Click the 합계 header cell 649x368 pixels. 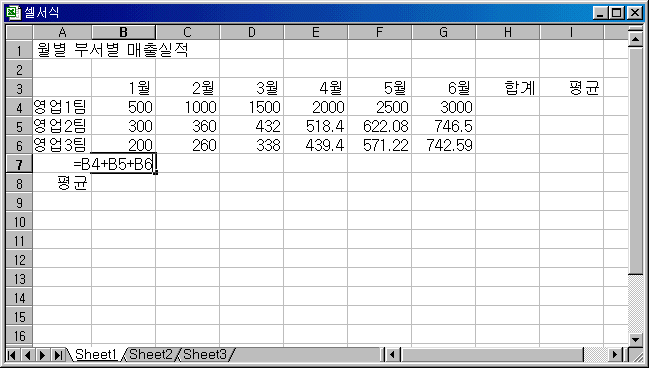[x=507, y=88]
